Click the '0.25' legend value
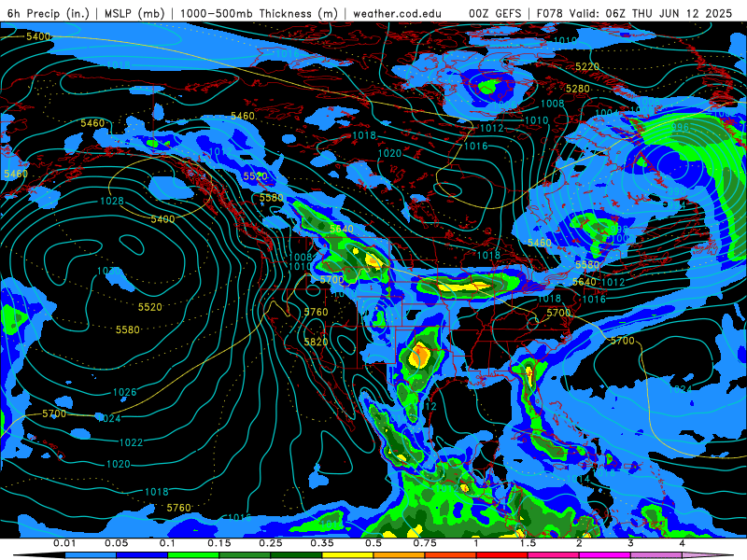 (x=271, y=543)
